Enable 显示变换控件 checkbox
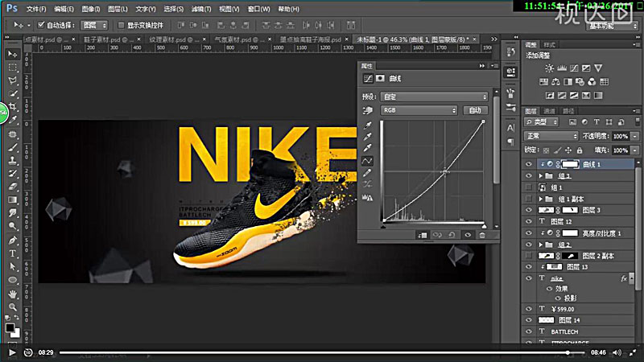Viewport: 644px width, 362px height. click(x=122, y=25)
